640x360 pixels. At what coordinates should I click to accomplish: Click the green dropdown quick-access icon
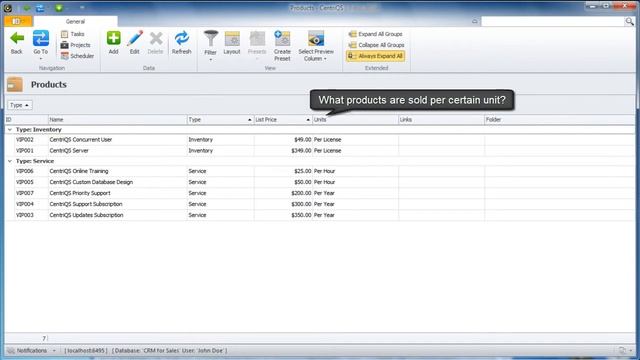coord(59,8)
